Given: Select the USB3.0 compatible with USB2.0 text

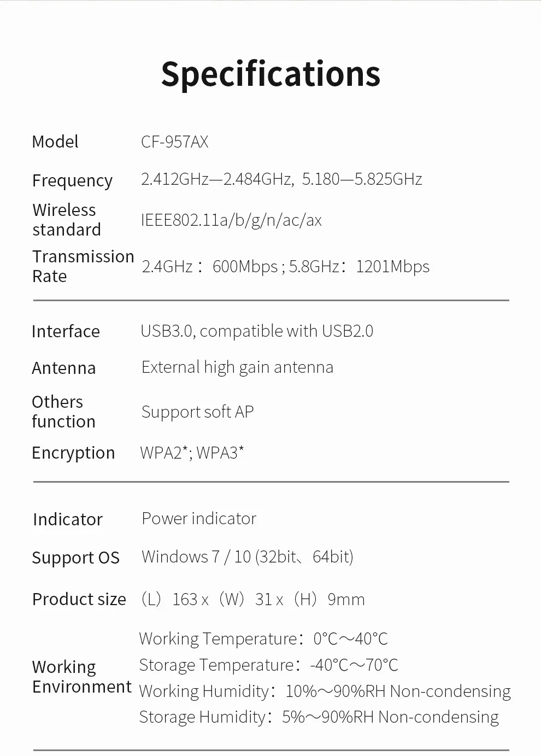Looking at the screenshot, I should (x=257, y=331).
